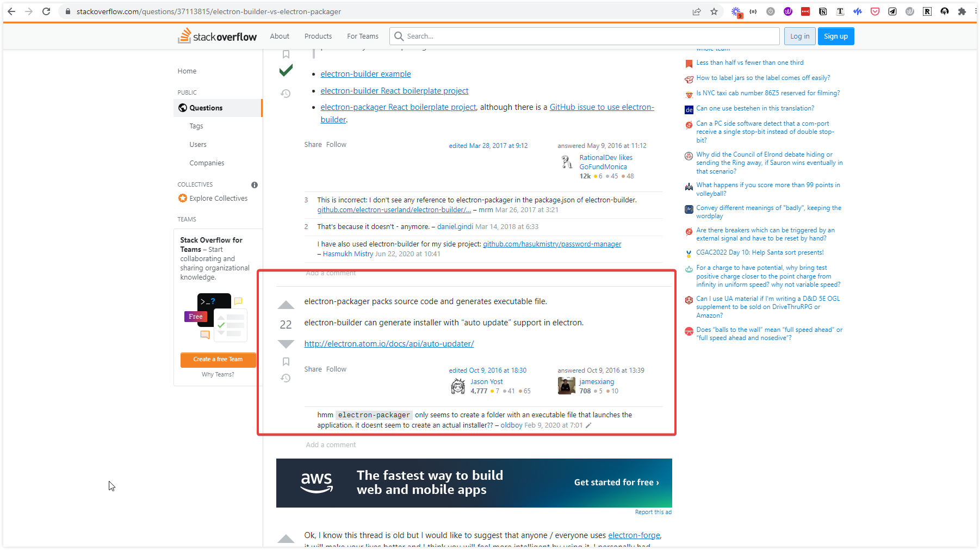Open the daniel.gindi commenter link
This screenshot has height=550, width=980.
455,227
